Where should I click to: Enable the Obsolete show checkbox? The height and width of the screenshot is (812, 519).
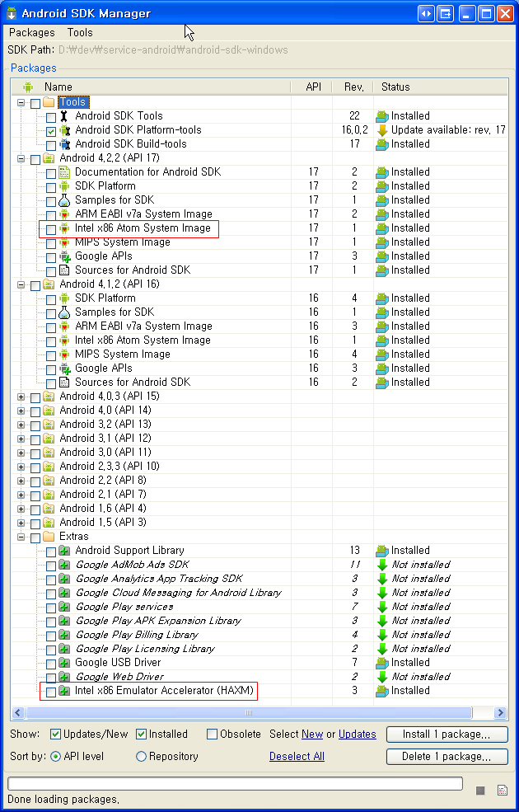[x=212, y=735]
